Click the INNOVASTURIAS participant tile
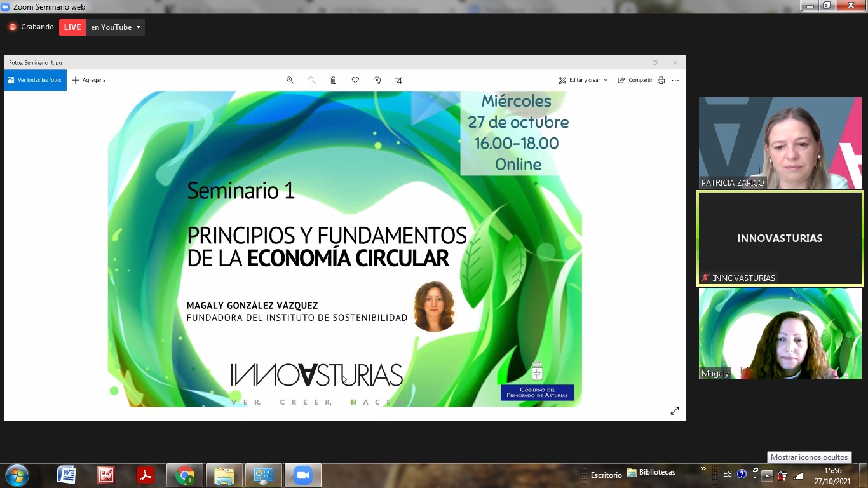The height and width of the screenshot is (488, 868). pyautogui.click(x=780, y=238)
